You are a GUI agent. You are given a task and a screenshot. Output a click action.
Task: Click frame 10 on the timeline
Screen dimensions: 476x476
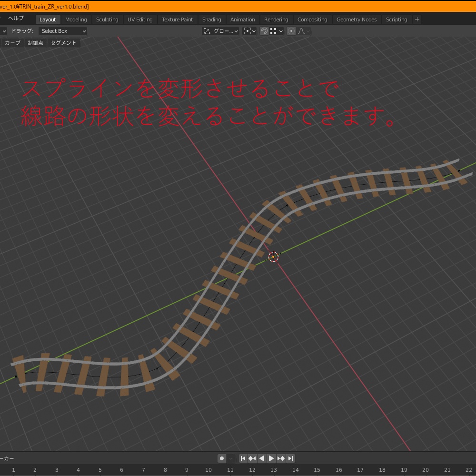208,470
